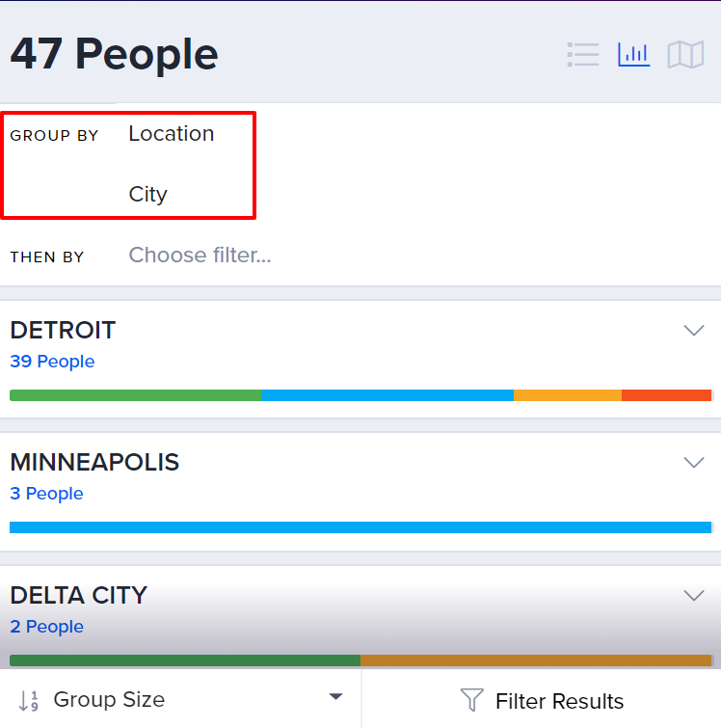
Task: Open the map view icon
Action: (x=685, y=55)
